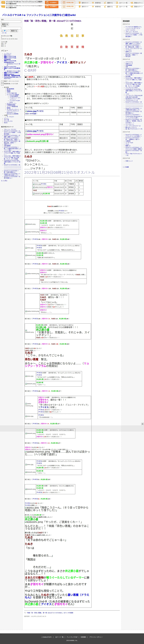Open 変幻自在リクエスト受付 submenu link
The height and width of the screenshot is (644, 144).
pos(14,71)
